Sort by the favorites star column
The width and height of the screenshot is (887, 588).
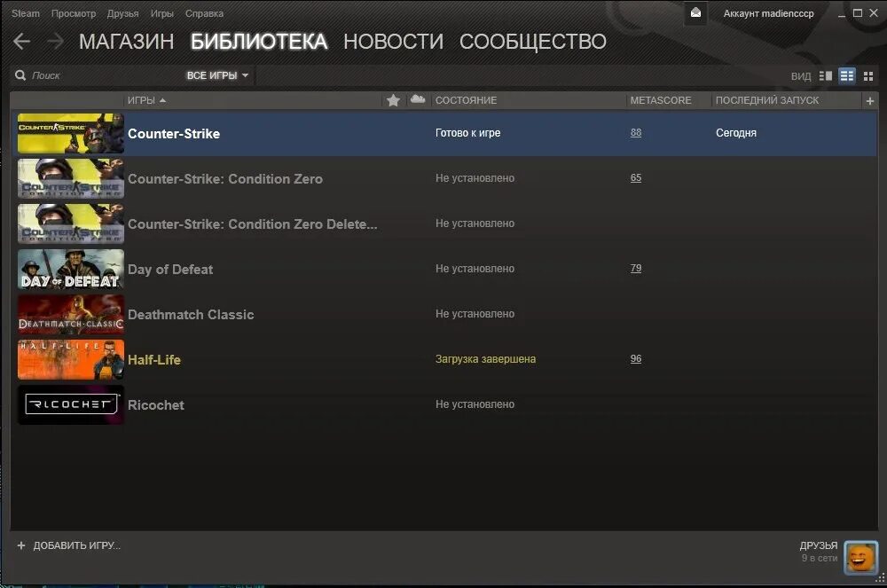click(x=393, y=100)
